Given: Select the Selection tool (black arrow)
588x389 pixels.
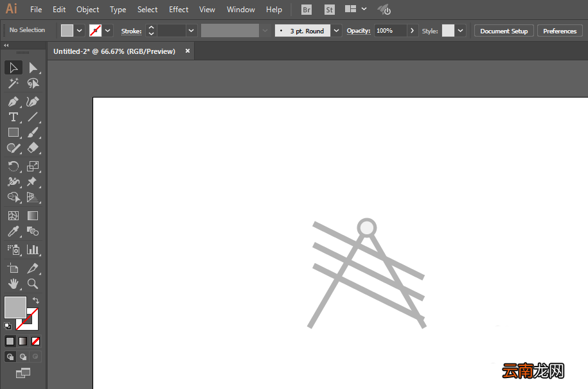Looking at the screenshot, I should pos(13,68).
